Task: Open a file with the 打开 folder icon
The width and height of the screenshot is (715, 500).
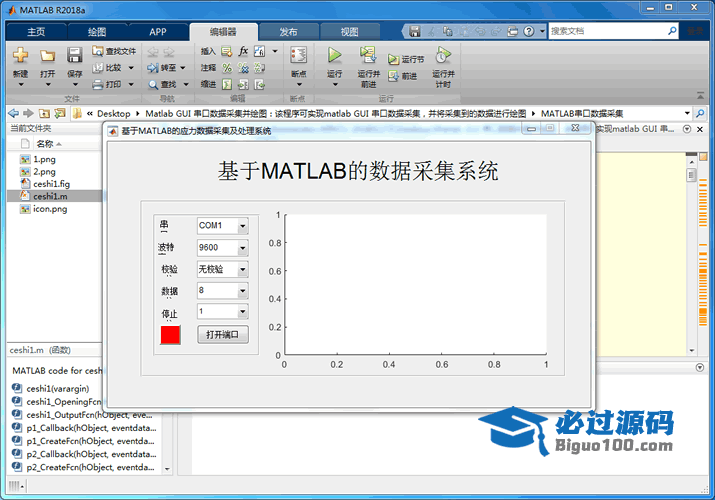Action: [x=47, y=56]
